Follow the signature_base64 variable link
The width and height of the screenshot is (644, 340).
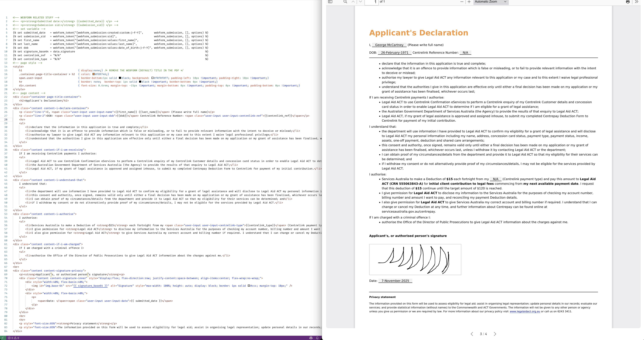pyautogui.click(x=91, y=286)
